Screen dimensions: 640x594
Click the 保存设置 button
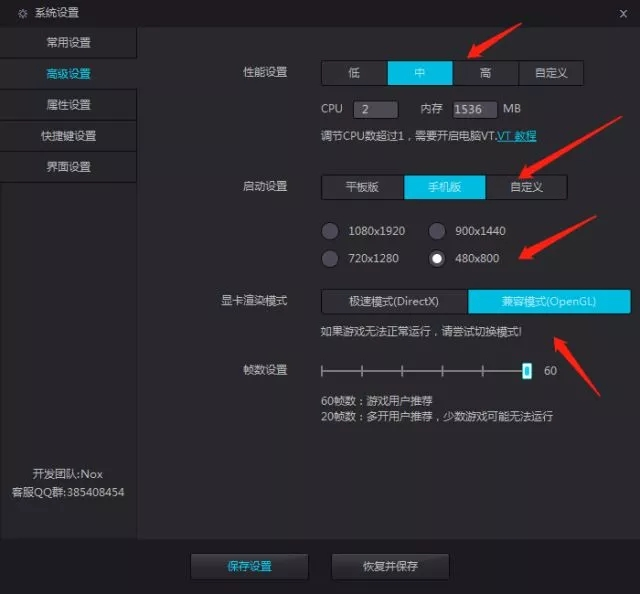pyautogui.click(x=249, y=566)
